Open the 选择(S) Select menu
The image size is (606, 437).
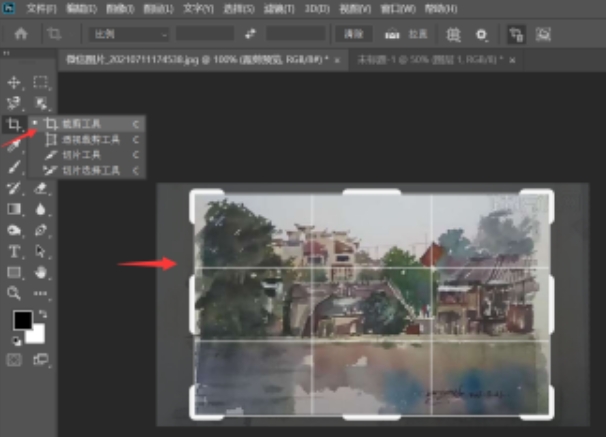coord(239,9)
